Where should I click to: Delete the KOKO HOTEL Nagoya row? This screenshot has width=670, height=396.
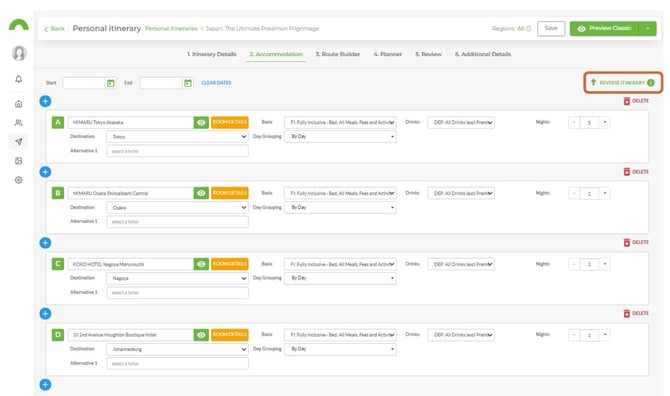(x=636, y=242)
